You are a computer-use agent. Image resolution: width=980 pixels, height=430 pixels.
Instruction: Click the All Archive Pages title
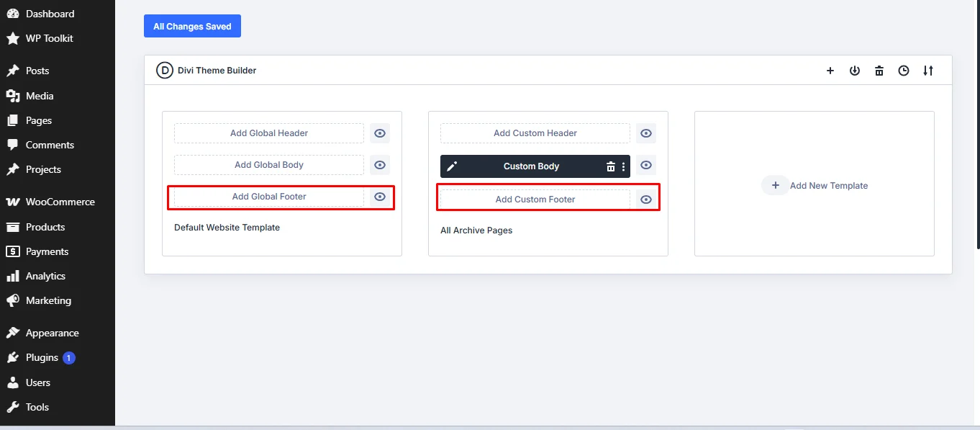pyautogui.click(x=476, y=230)
